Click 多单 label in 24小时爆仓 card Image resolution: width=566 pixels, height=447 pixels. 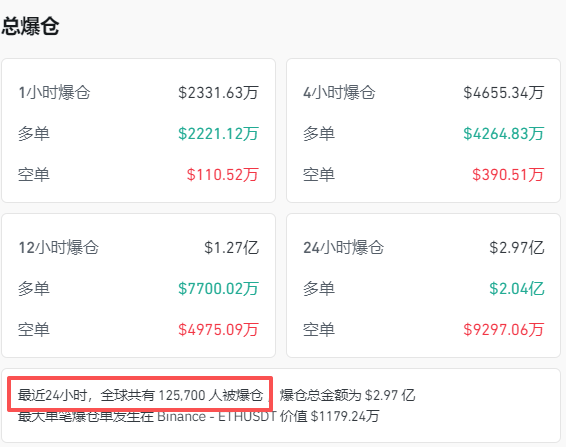pos(319,289)
